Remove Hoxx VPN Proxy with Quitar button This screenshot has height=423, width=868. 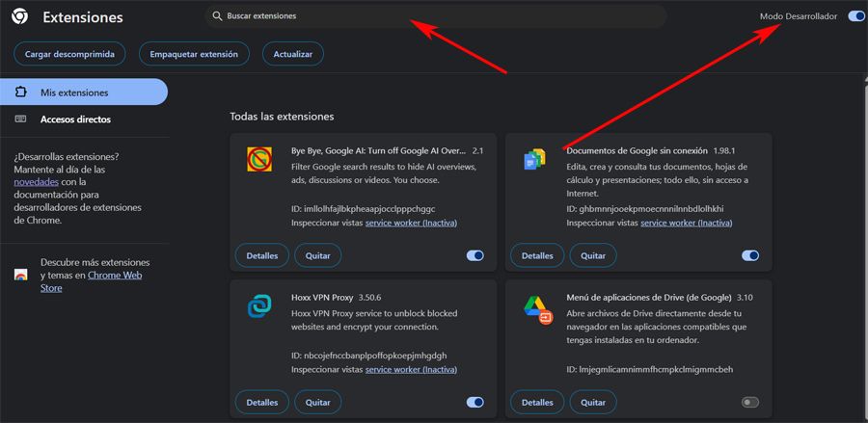pyautogui.click(x=317, y=402)
